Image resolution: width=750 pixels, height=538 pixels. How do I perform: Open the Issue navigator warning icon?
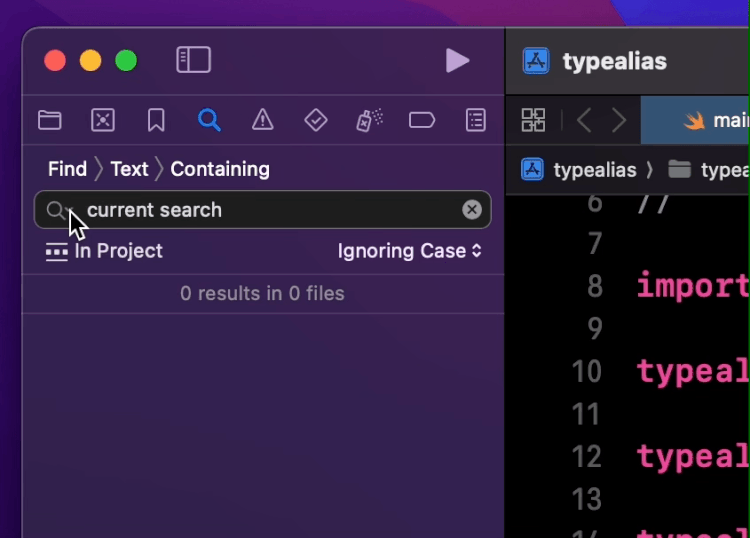[263, 121]
